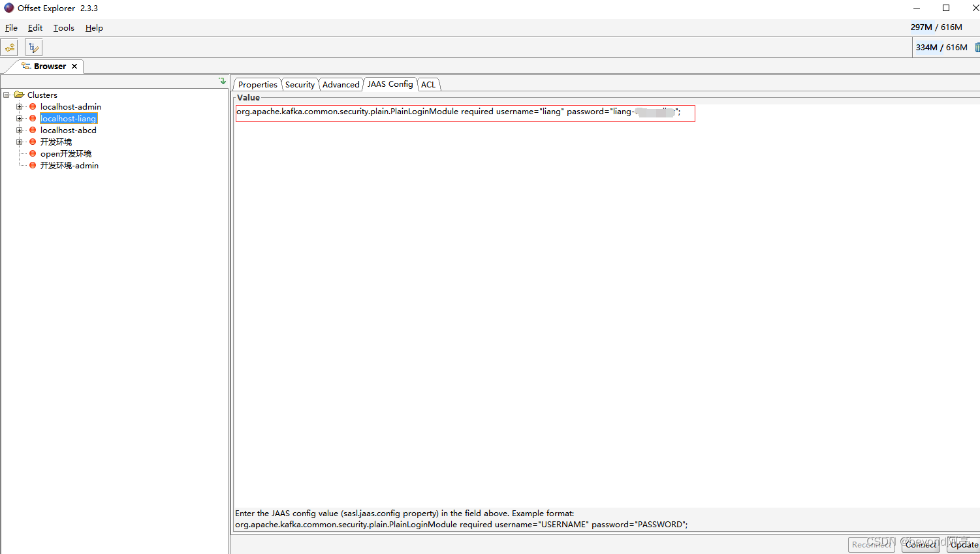Click the garbage collect trash icon

click(977, 47)
